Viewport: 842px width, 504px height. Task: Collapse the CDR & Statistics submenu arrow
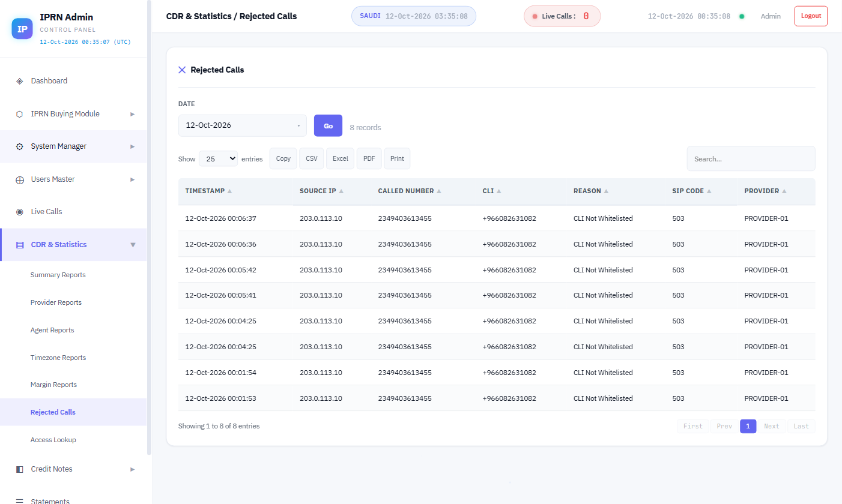click(133, 245)
